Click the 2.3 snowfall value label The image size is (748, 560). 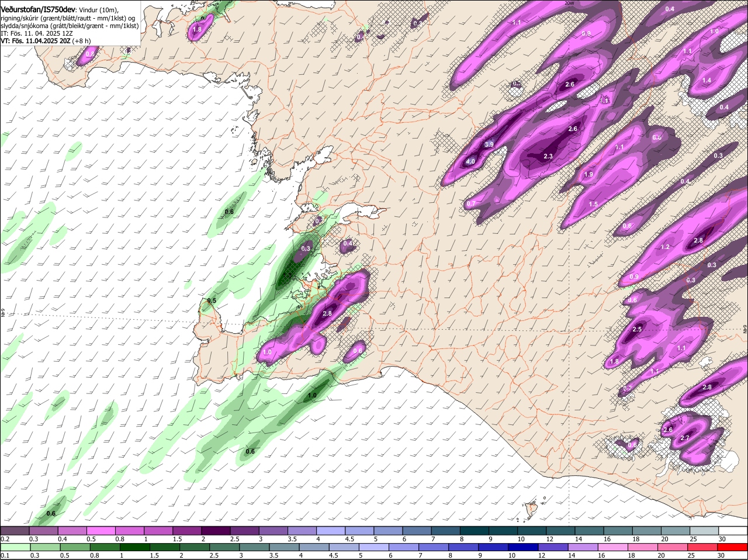click(x=548, y=156)
